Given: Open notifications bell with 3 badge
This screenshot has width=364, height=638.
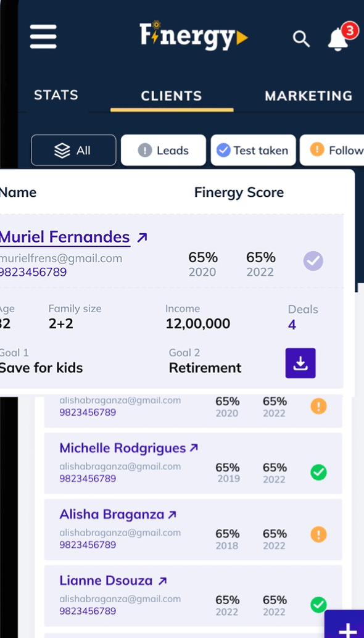Looking at the screenshot, I should pos(341,38).
